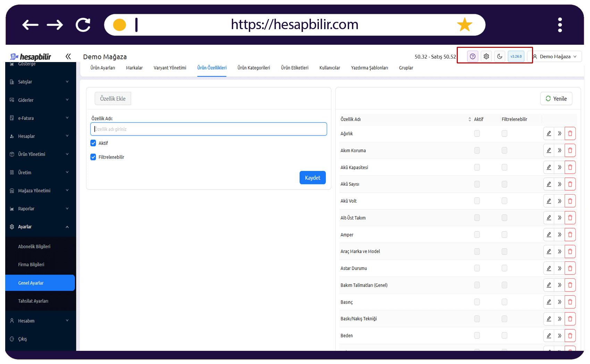Image resolution: width=590 pixels, height=364 pixels.
Task: Click the Kaydet button
Action: pos(312,177)
